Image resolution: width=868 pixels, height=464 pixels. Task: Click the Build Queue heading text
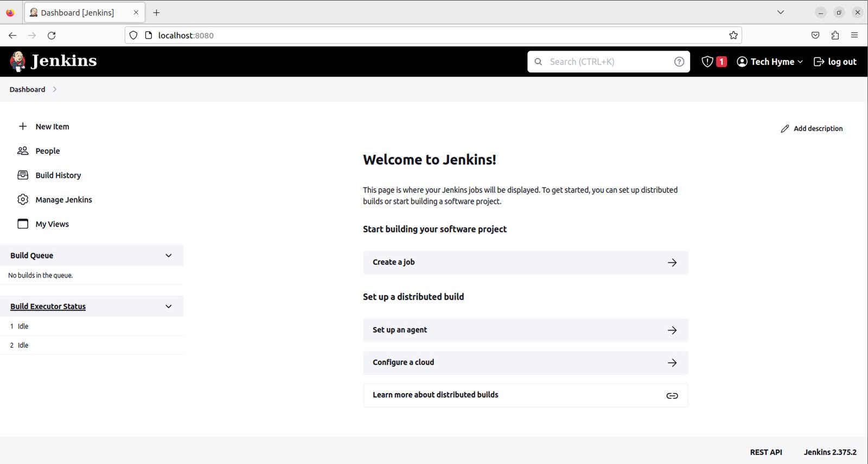tap(31, 255)
